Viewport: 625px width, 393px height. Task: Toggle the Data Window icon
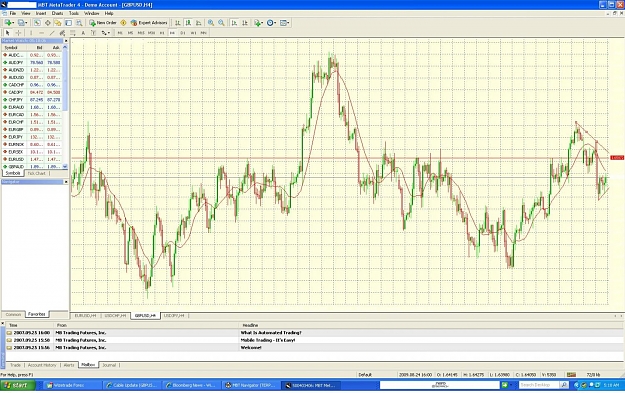point(47,23)
